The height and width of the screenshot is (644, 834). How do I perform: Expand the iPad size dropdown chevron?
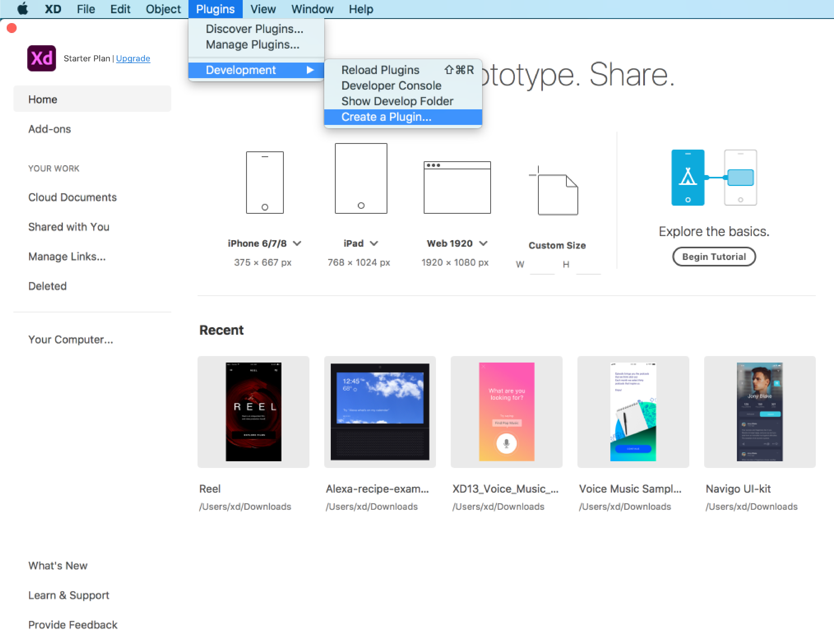click(x=374, y=243)
